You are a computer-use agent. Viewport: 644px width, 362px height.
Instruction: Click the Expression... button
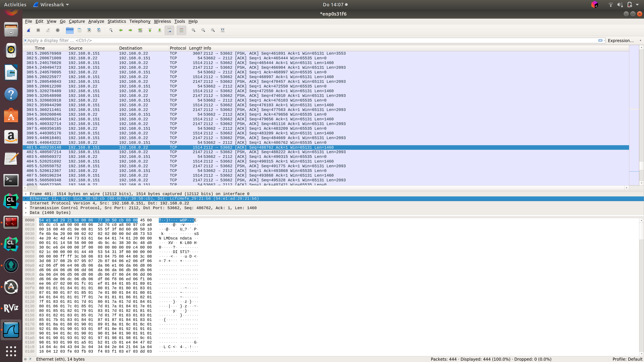(x=621, y=40)
